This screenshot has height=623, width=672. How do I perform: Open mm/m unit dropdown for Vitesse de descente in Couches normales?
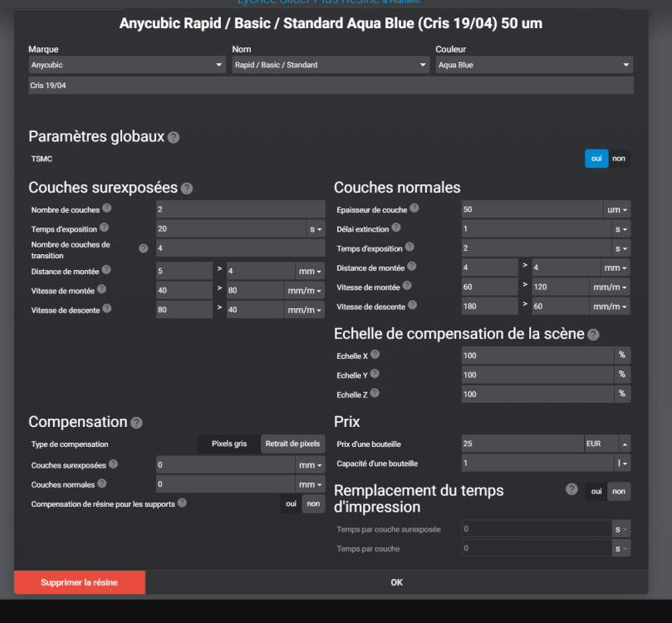click(x=610, y=307)
